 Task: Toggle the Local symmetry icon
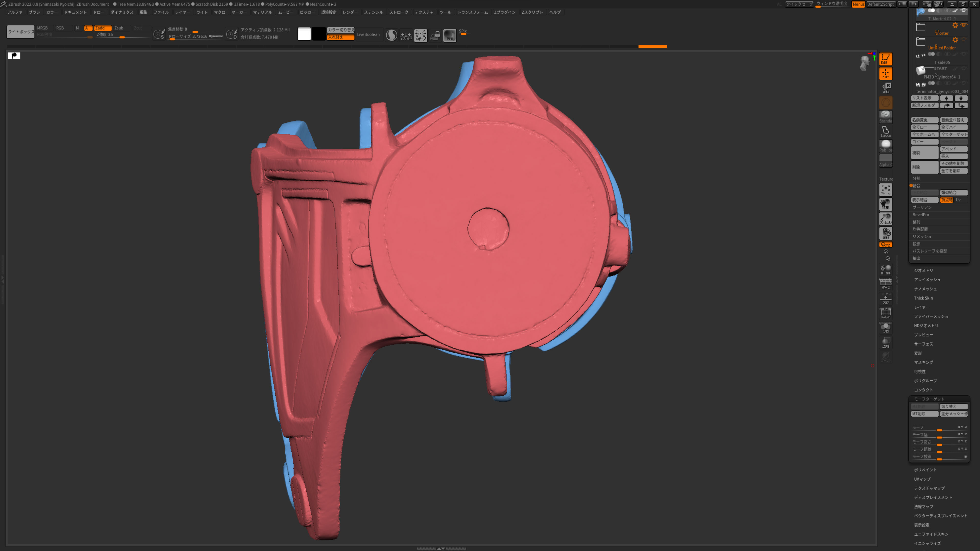click(x=885, y=270)
